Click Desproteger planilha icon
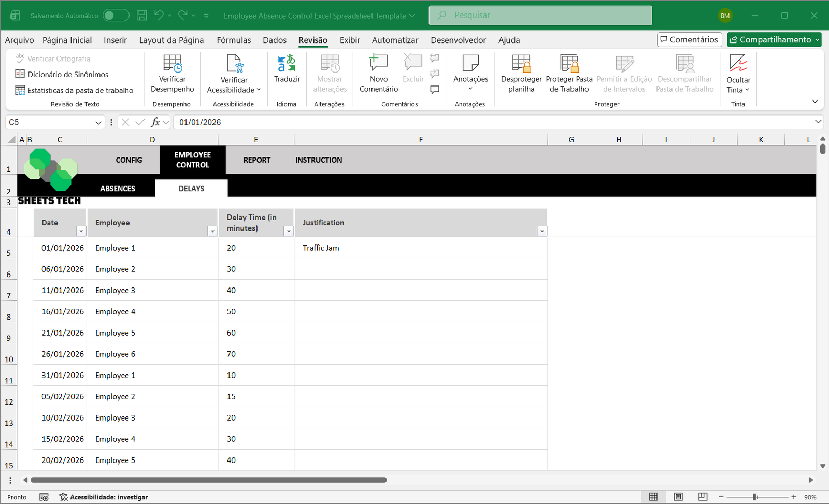Image resolution: width=829 pixels, height=504 pixels. pyautogui.click(x=521, y=64)
